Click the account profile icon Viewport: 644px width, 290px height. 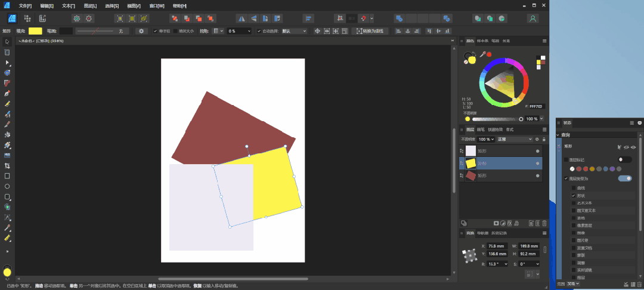(x=532, y=18)
